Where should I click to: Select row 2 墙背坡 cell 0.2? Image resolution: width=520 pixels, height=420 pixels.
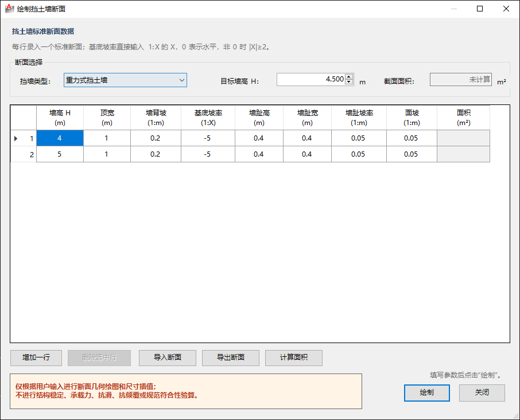(x=156, y=154)
